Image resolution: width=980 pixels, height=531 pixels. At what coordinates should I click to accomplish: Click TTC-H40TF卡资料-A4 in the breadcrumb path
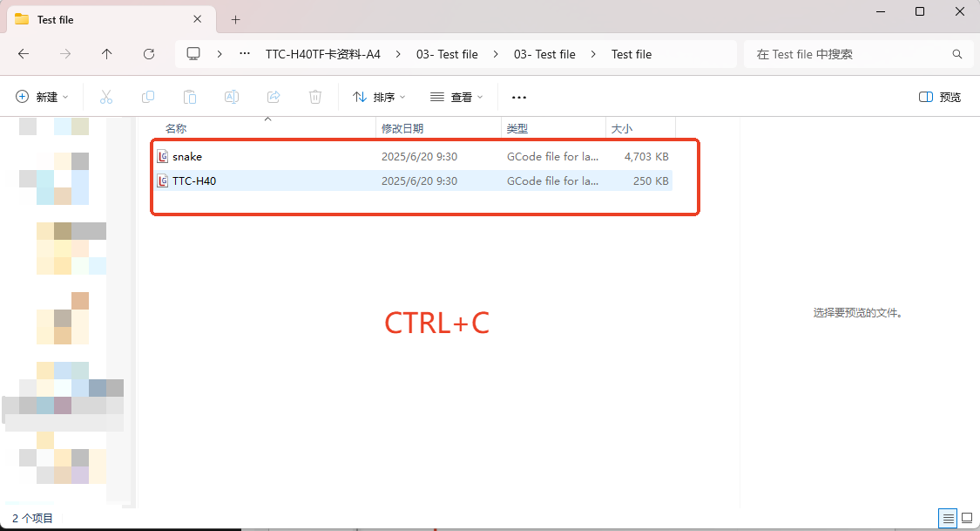click(322, 54)
